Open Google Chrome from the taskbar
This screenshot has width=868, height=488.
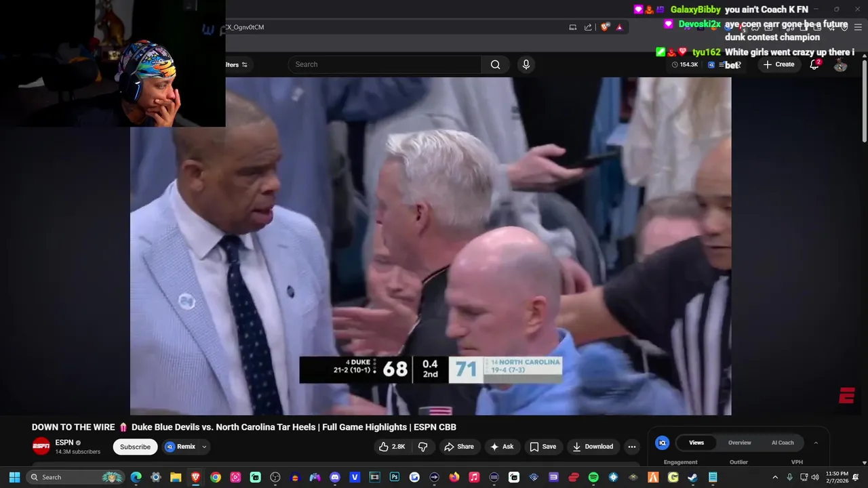pyautogui.click(x=216, y=477)
